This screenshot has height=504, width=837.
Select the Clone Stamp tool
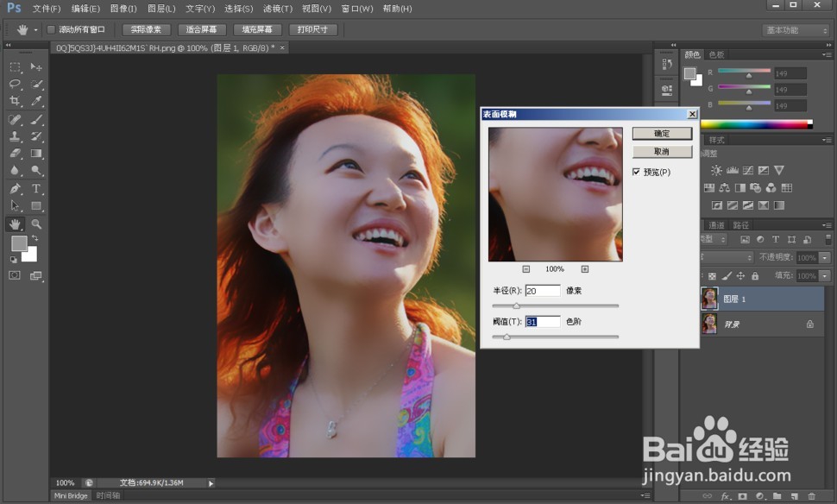tap(15, 136)
